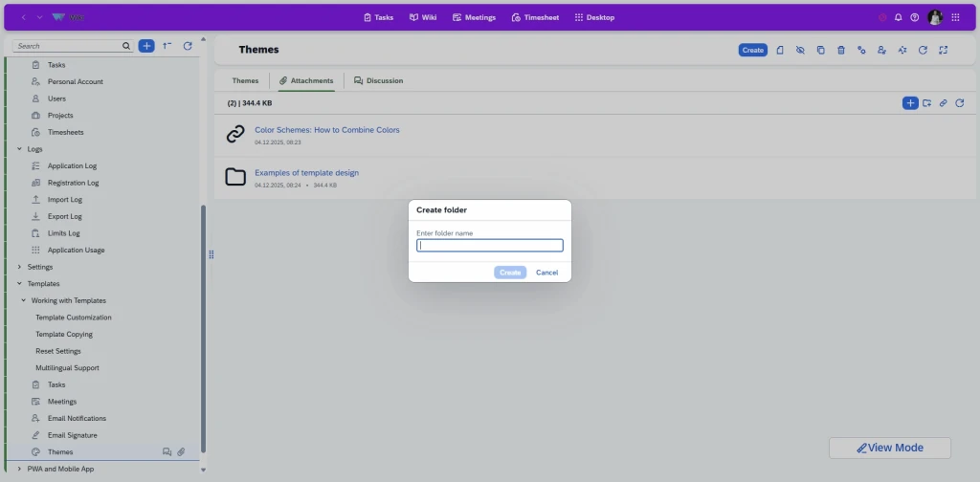Screen dimensions: 980x482
Task: Open discussion icon on Themes sidebar row
Action: click(x=167, y=452)
